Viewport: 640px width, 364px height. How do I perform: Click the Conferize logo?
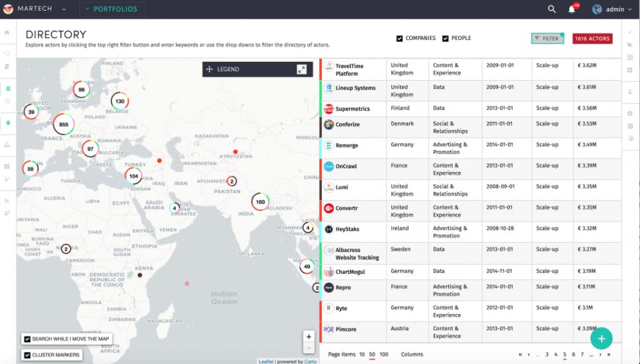coord(329,125)
